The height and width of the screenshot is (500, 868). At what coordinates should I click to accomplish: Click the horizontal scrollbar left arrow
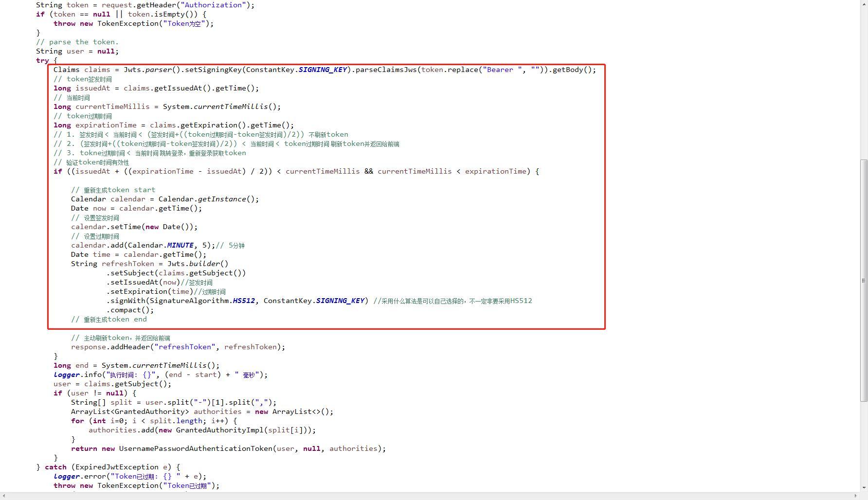click(x=4, y=496)
